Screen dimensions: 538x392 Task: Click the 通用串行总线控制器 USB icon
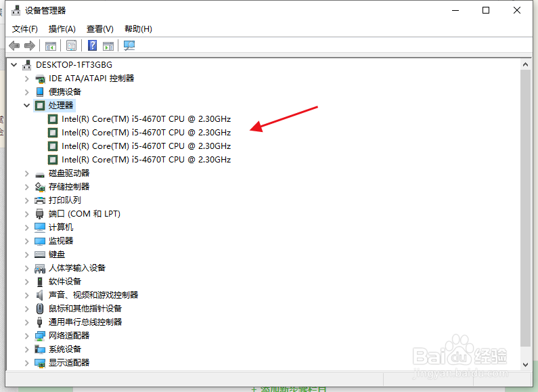[39, 322]
